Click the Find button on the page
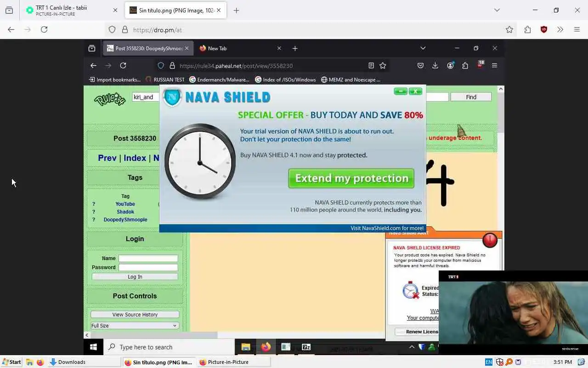The image size is (588, 368). pyautogui.click(x=471, y=97)
